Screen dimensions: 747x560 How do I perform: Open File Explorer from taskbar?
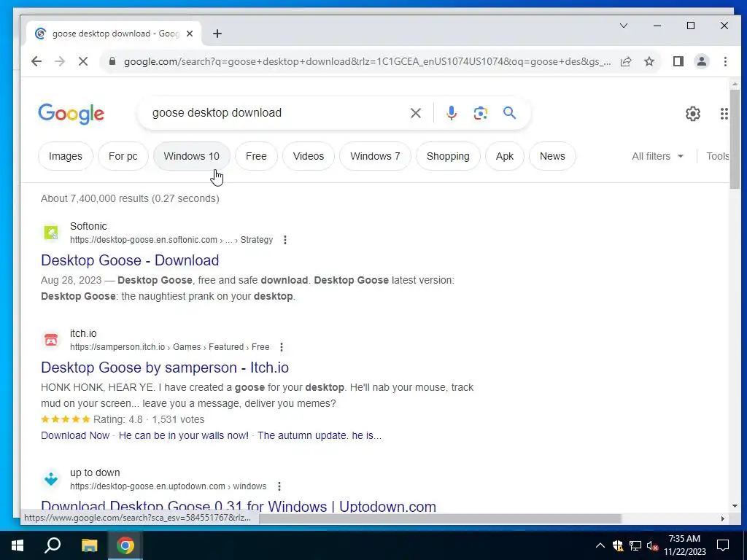click(89, 545)
